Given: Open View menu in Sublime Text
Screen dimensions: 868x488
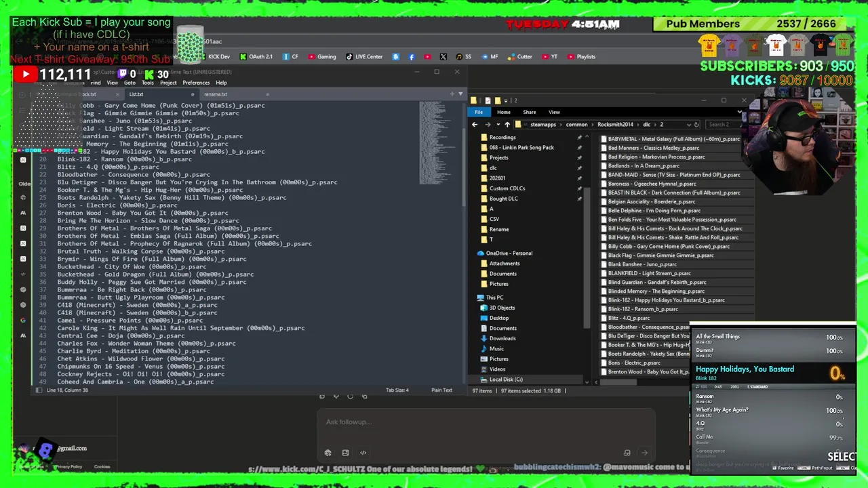Looking at the screenshot, I should click(x=112, y=83).
